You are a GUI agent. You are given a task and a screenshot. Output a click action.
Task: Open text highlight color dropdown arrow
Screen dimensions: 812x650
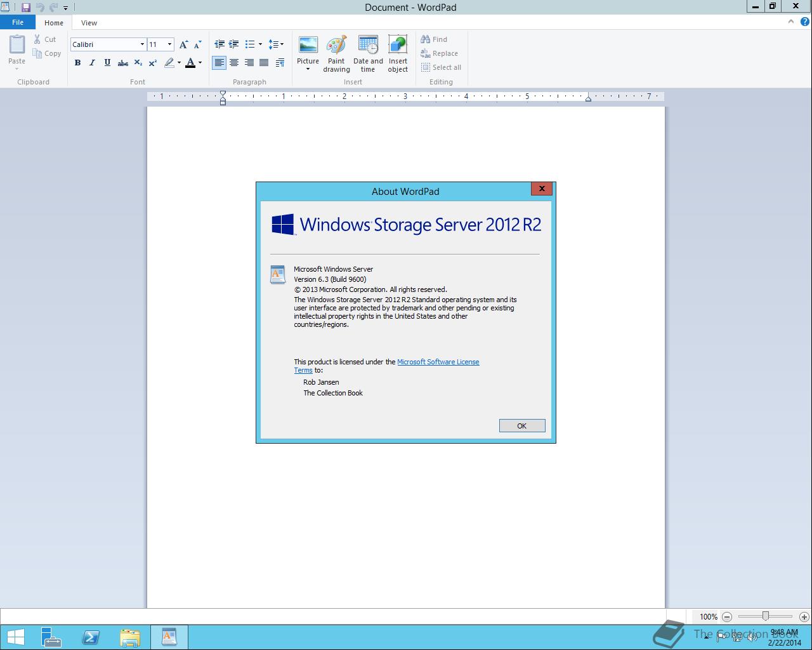179,63
